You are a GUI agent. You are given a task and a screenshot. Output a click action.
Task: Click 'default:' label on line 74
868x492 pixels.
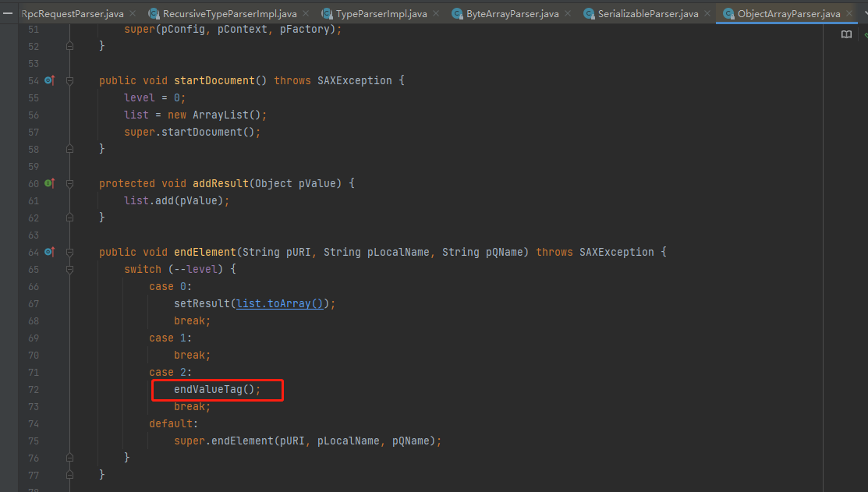[x=173, y=423]
